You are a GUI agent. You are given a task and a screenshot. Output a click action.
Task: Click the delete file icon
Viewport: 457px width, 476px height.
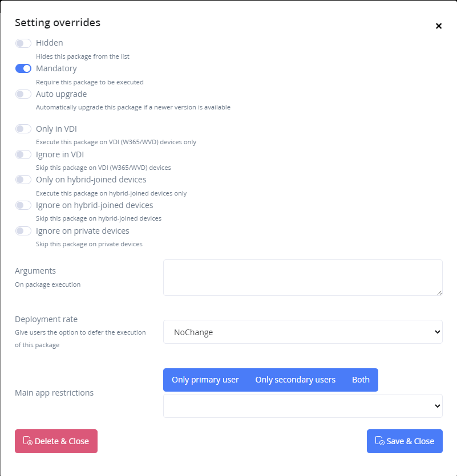(x=27, y=441)
